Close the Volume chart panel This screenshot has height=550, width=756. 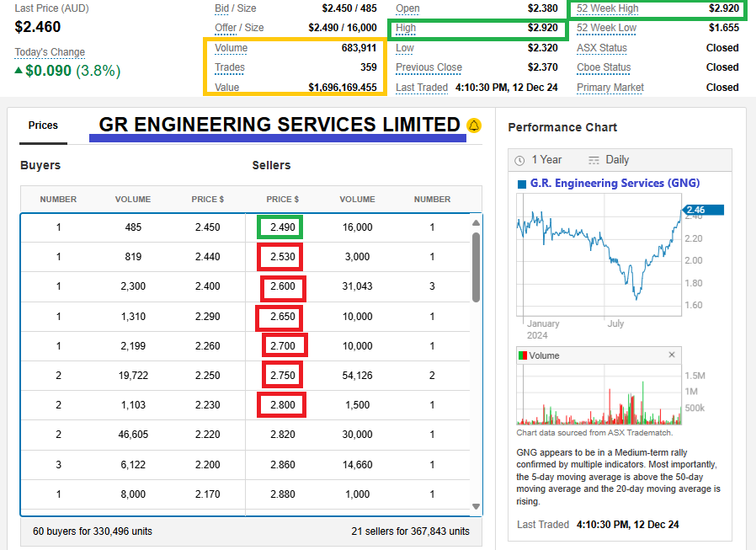click(x=672, y=355)
